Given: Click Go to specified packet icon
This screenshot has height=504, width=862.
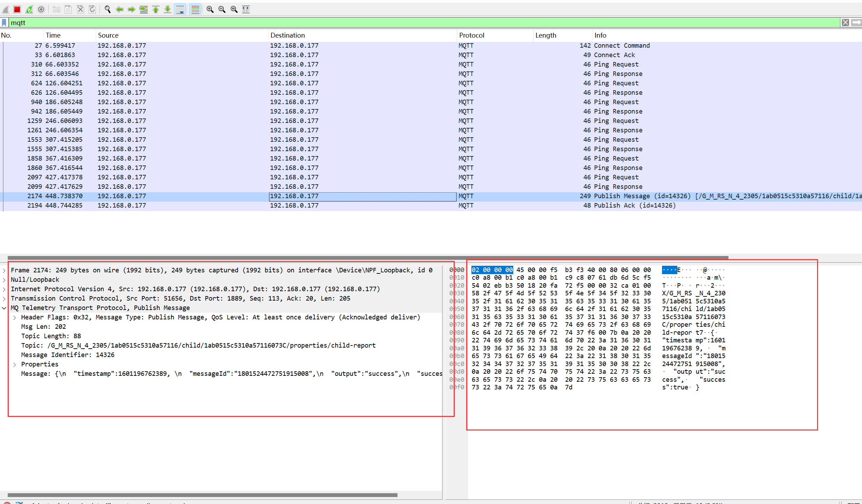Looking at the screenshot, I should pos(144,9).
